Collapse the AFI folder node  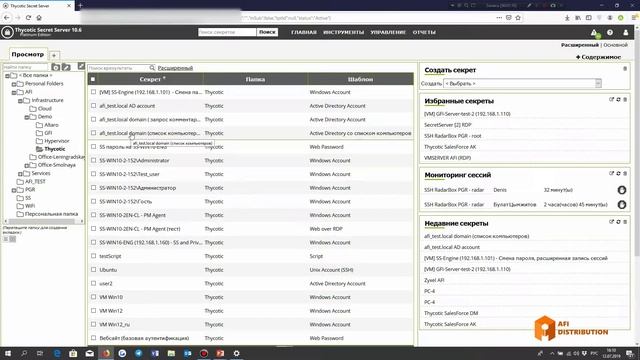pos(13,92)
